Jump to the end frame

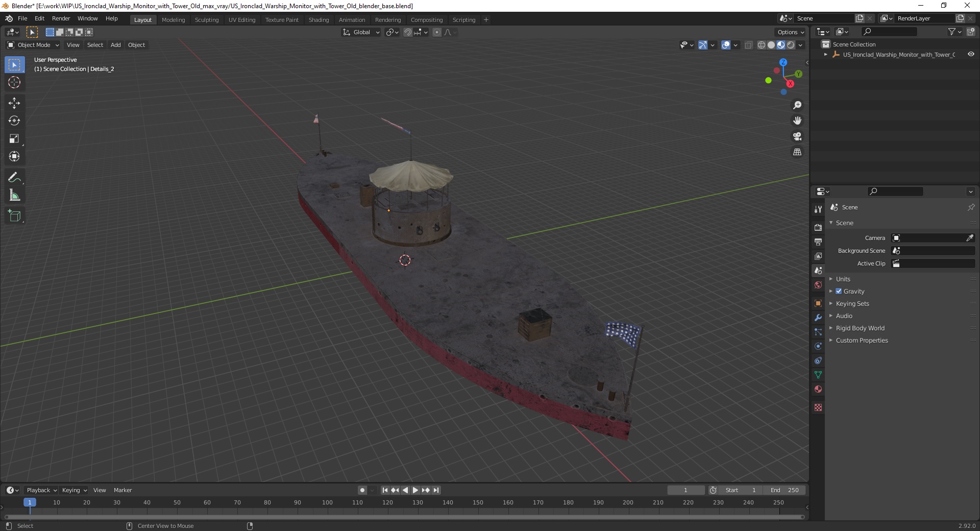pyautogui.click(x=436, y=490)
